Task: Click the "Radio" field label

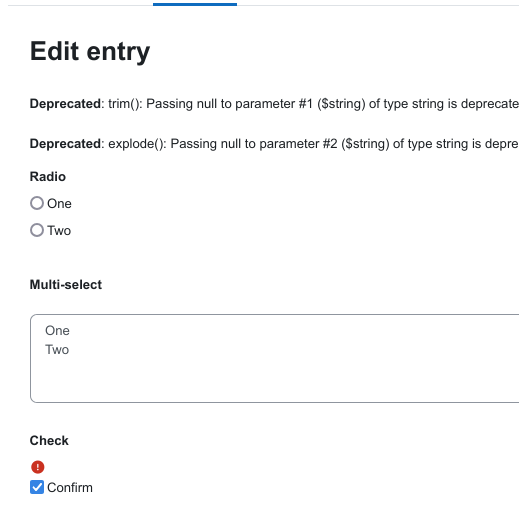Action: click(x=48, y=177)
